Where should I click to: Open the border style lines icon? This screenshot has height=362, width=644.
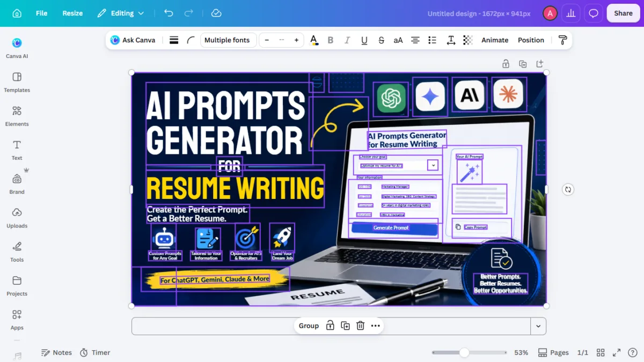(174, 40)
